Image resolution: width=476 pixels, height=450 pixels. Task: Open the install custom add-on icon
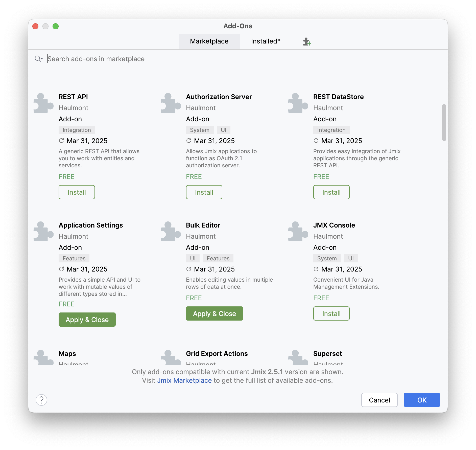[x=307, y=41]
